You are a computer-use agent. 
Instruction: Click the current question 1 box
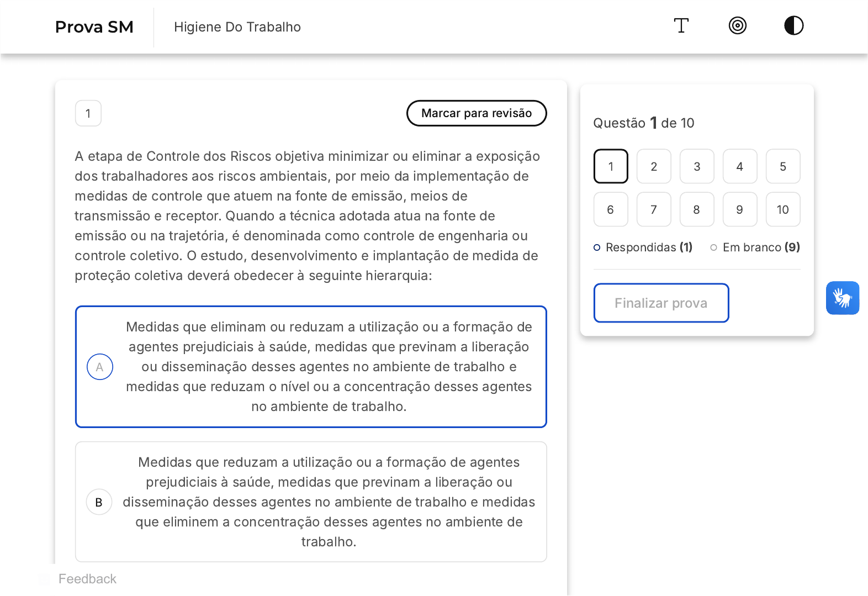[611, 166]
